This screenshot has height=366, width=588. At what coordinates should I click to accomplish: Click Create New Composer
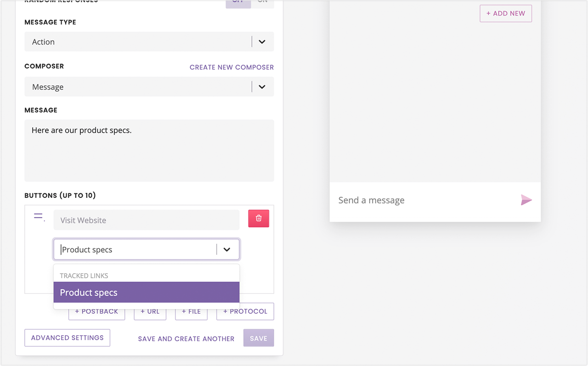click(x=232, y=67)
